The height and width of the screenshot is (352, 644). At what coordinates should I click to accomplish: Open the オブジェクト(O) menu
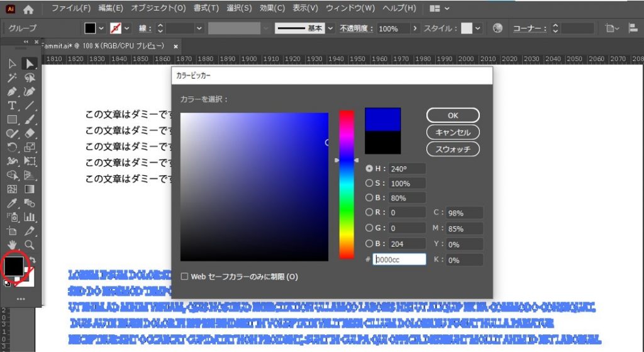[x=158, y=8]
